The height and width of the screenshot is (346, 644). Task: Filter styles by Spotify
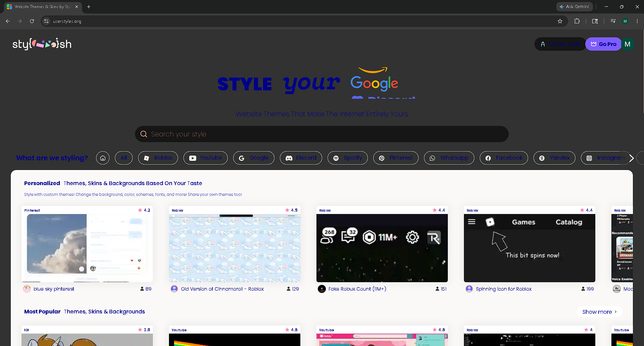[x=348, y=158]
